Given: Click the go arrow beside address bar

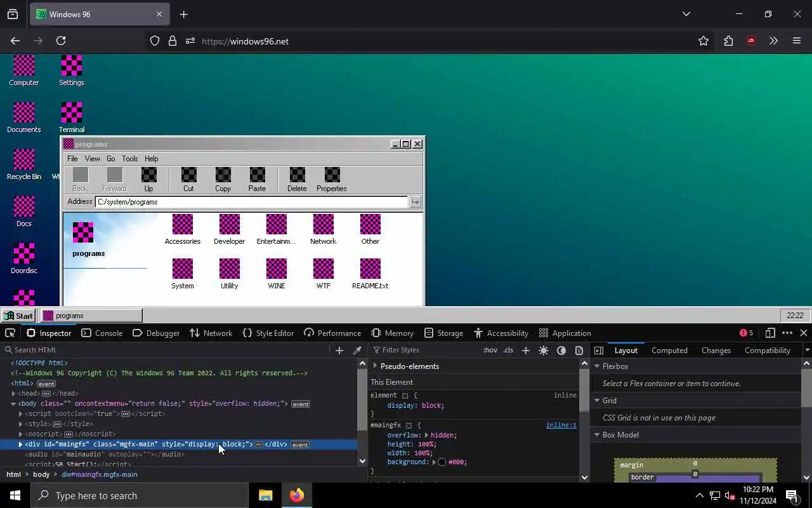Looking at the screenshot, I should (x=415, y=202).
